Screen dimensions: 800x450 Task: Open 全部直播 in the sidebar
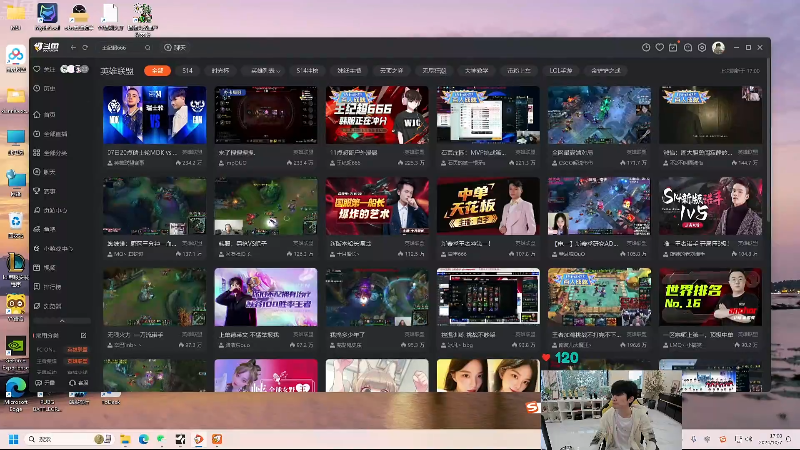pyautogui.click(x=50, y=134)
